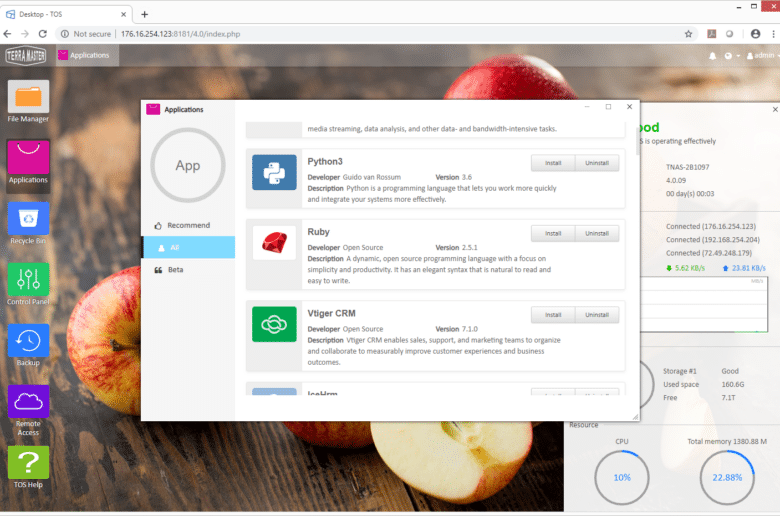Maximize the Applications window
The height and width of the screenshot is (516, 780).
(x=608, y=107)
